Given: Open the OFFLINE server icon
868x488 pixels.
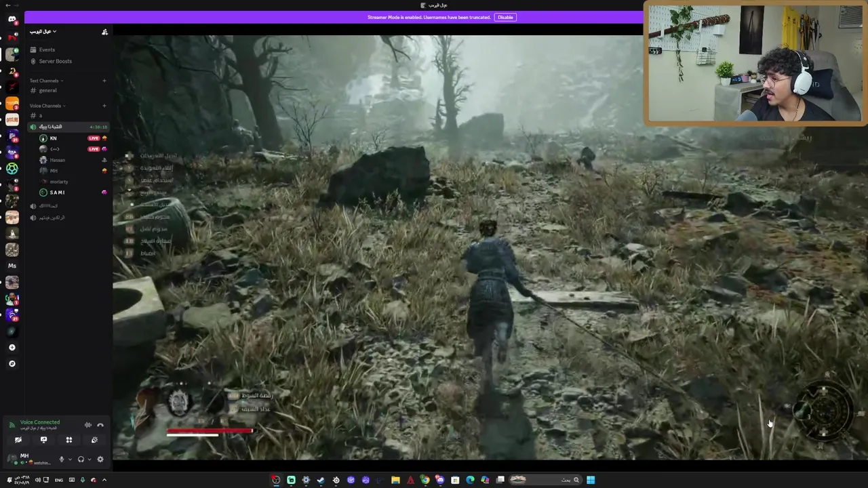Looking at the screenshot, I should (x=12, y=119).
